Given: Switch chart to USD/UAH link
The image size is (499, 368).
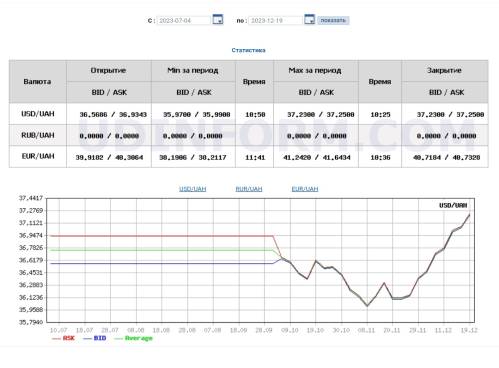Looking at the screenshot, I should click(193, 189).
